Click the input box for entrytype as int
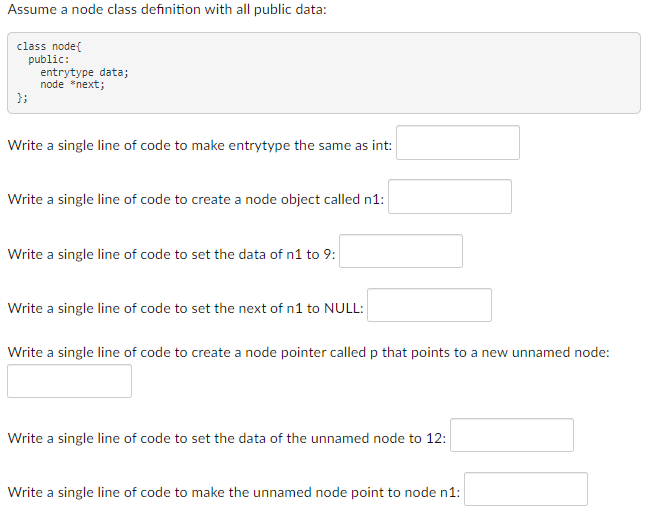The width and height of the screenshot is (648, 516). tap(457, 143)
